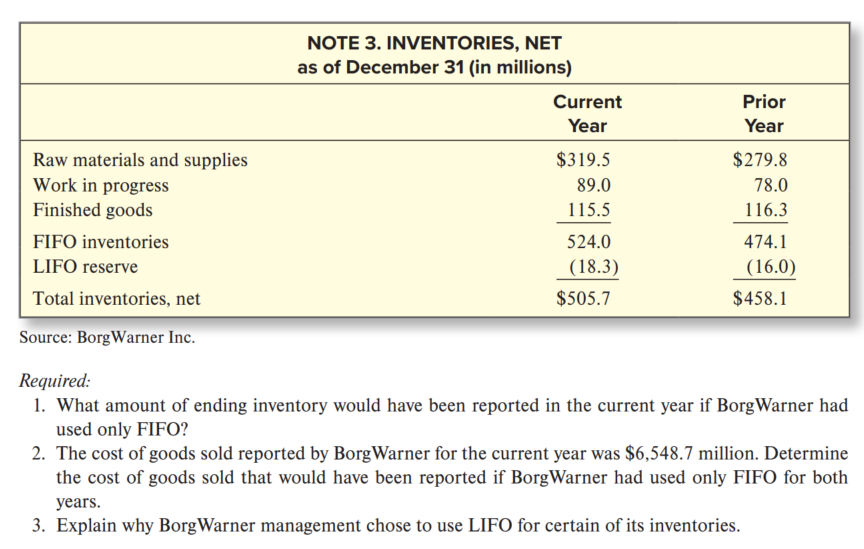Select the Prior Year column header
Screen dimensions: 864x549
click(764, 113)
